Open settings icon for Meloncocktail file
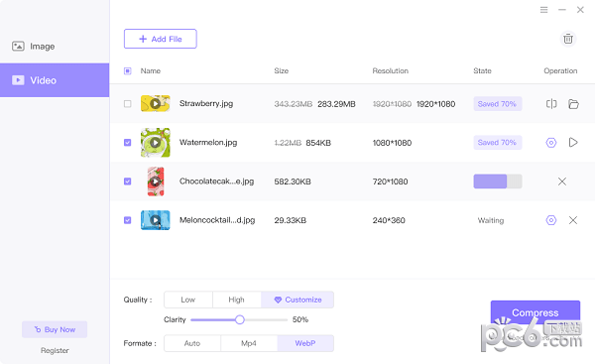The width and height of the screenshot is (595, 364). pos(551,220)
